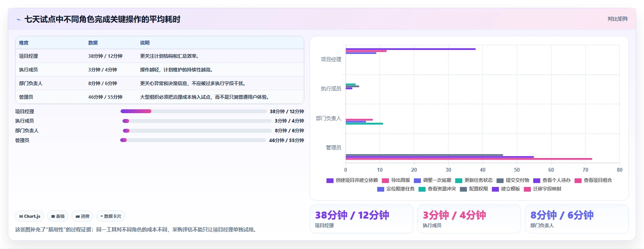Click the 部门负责人 progress bar
Screen dimensions: 644x249
tap(197, 131)
